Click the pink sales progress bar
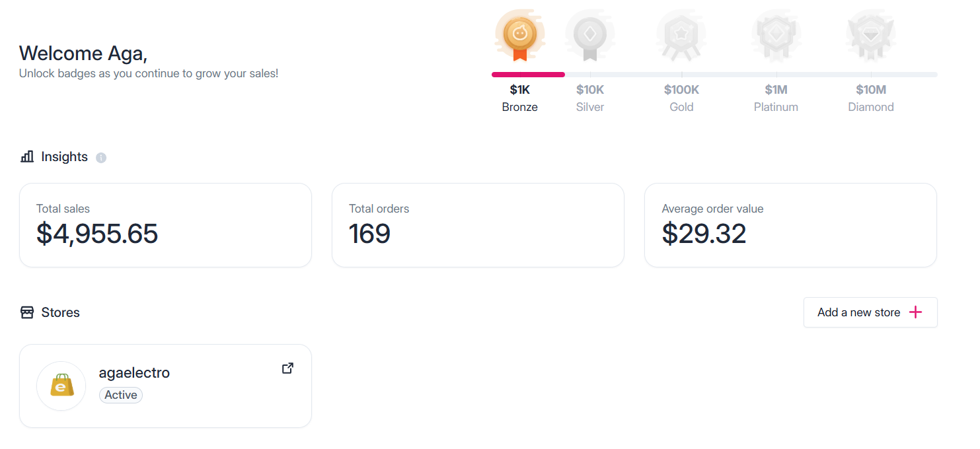Screen dimensions: 980x449 tap(528, 75)
